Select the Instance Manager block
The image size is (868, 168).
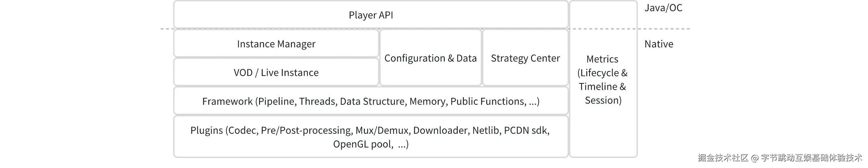tap(276, 44)
